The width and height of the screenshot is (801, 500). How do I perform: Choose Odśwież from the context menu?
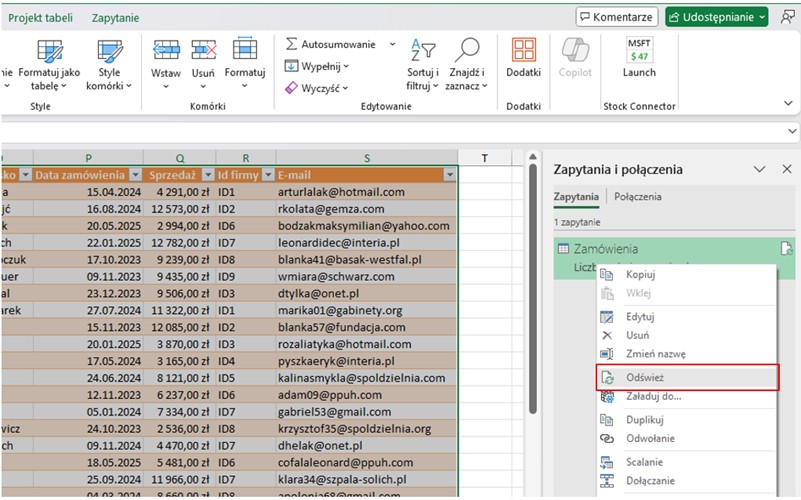pyautogui.click(x=688, y=378)
